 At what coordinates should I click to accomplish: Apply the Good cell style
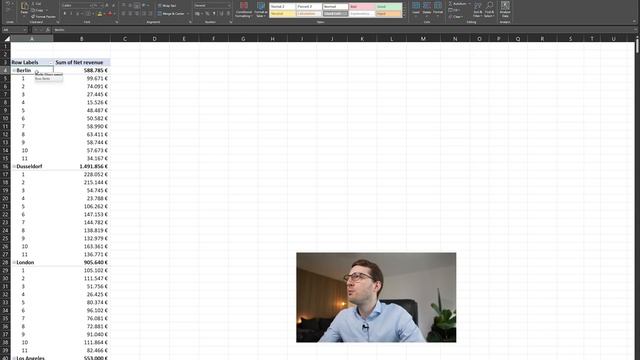point(389,7)
